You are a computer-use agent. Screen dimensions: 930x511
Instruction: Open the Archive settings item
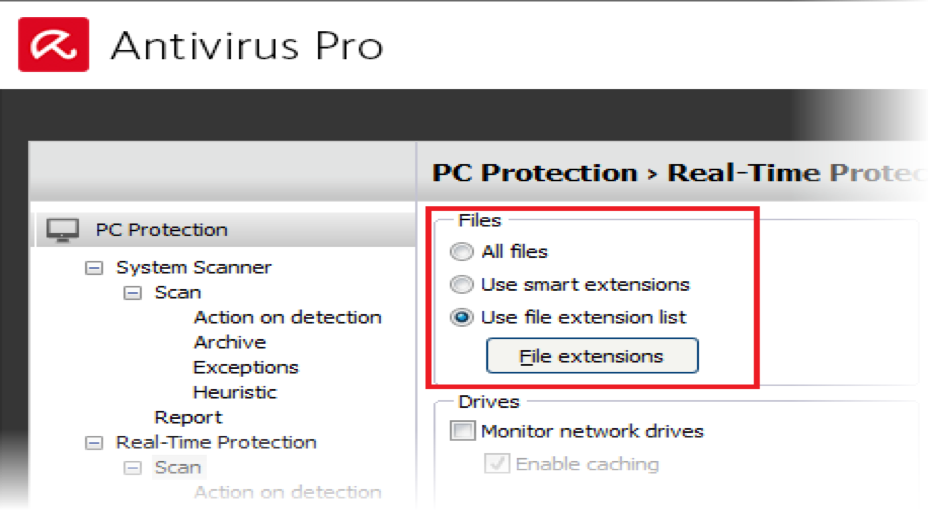[x=229, y=342]
